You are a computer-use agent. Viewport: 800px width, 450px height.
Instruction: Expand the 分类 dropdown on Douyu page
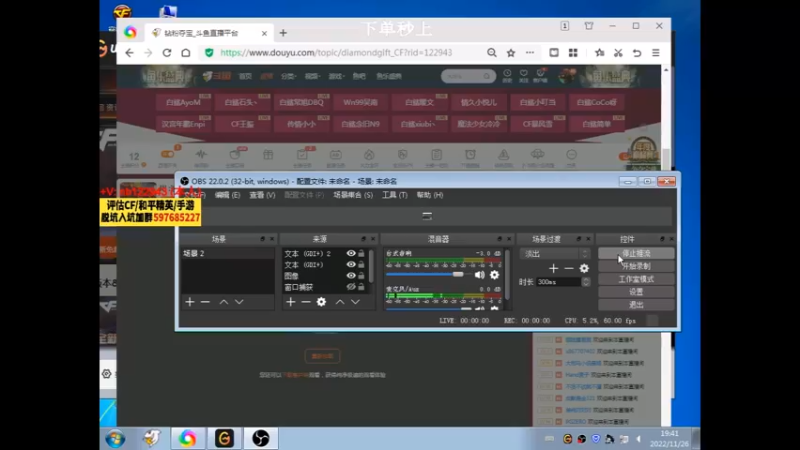coord(288,76)
